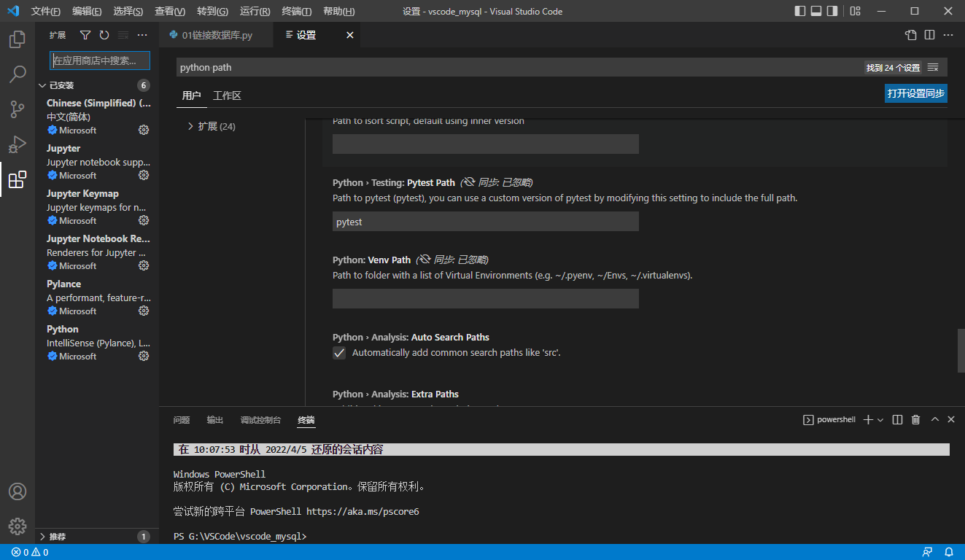Screen dimensions: 965x560
Task: Select Pylance extension in installed list
Action: [97, 297]
